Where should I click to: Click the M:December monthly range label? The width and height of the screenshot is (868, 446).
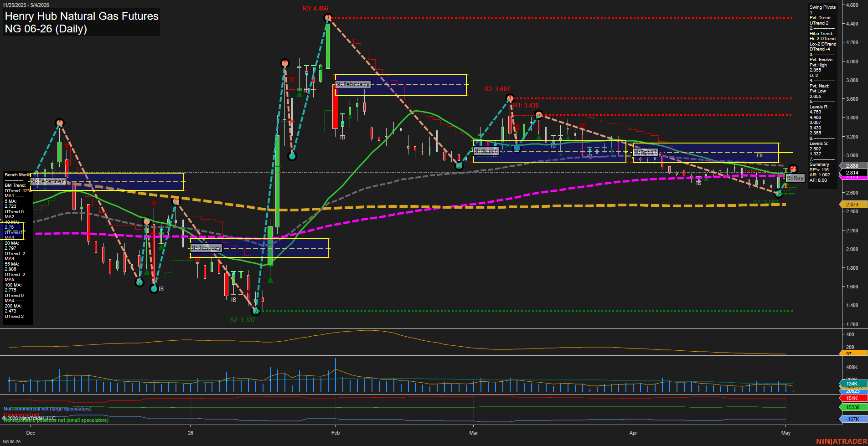[48, 181]
